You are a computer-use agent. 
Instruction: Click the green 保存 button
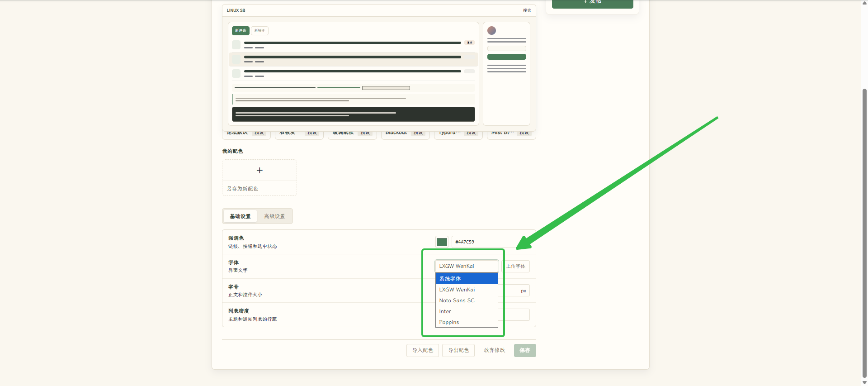525,350
